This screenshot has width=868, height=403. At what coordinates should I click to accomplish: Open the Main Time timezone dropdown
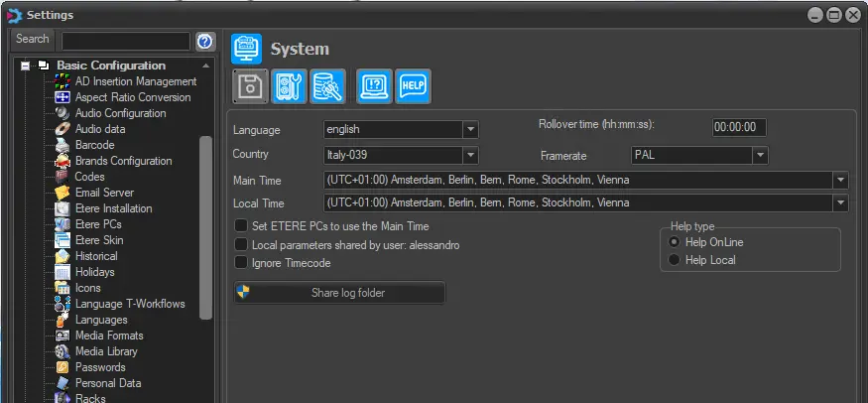coord(840,180)
